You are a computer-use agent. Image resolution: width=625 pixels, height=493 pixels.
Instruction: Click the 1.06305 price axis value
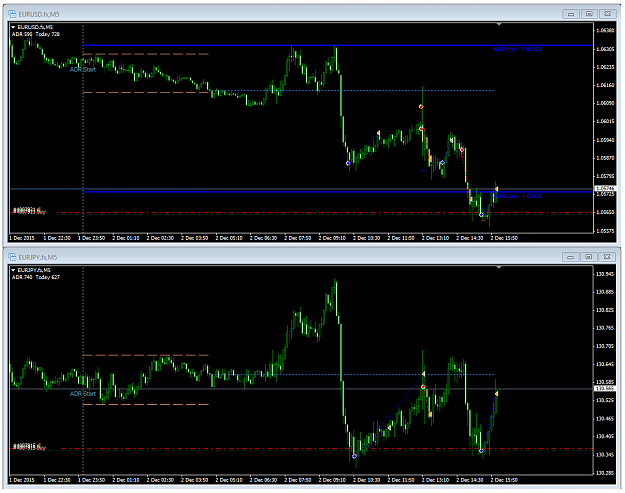[605, 49]
